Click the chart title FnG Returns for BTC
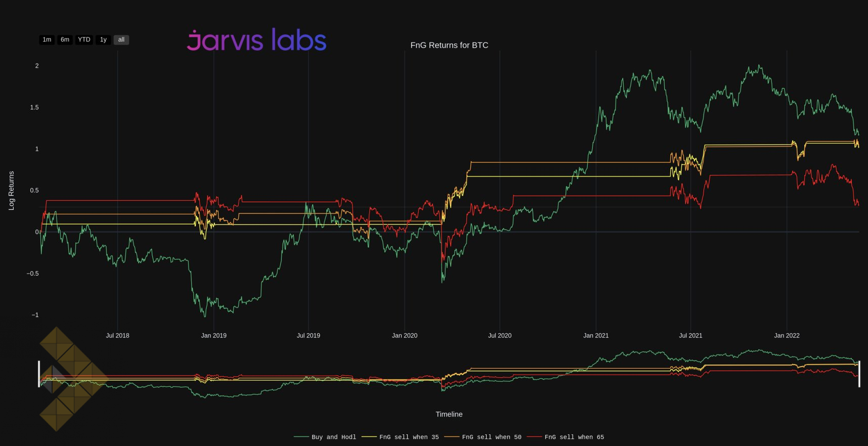The width and height of the screenshot is (868, 446). click(x=449, y=45)
